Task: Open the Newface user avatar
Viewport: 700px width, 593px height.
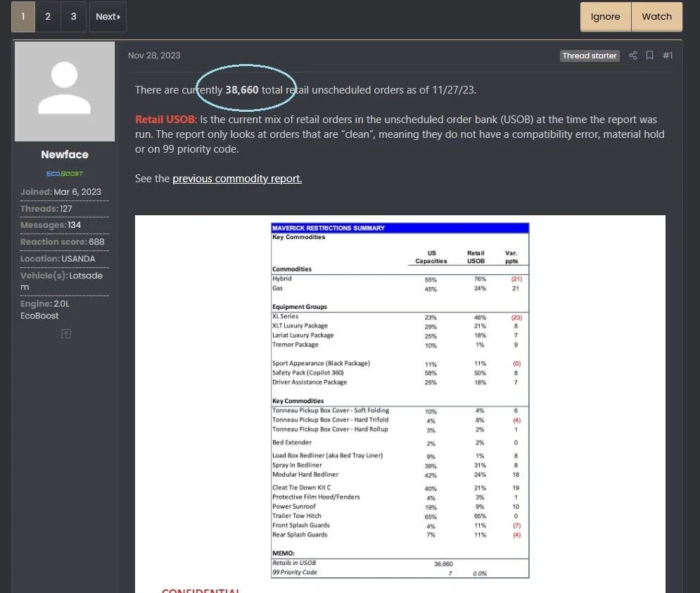Action: (65, 91)
